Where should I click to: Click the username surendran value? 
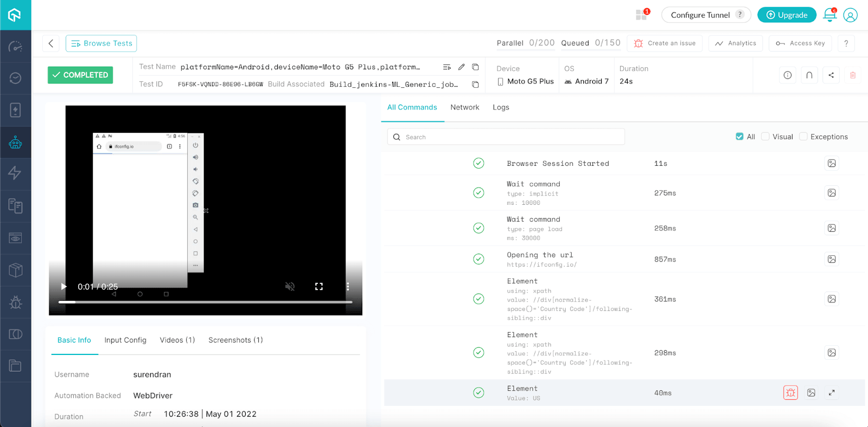click(152, 374)
